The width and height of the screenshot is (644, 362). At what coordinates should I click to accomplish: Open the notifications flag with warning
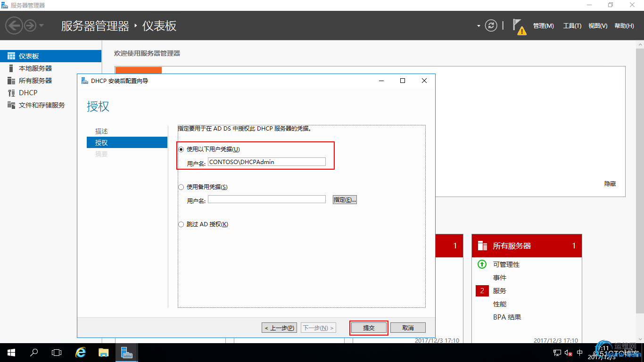click(519, 27)
